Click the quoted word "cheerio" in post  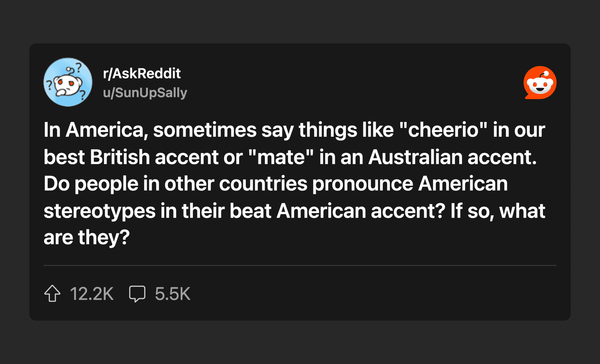click(x=443, y=130)
